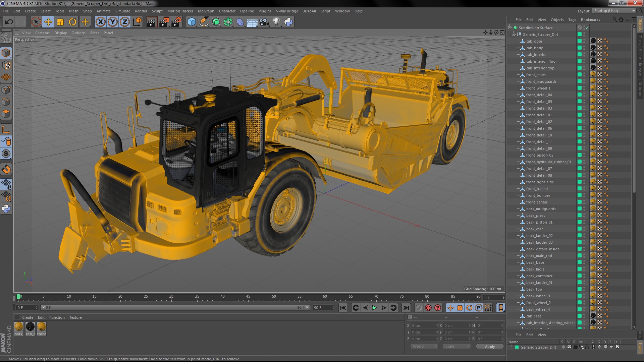Select the cab material swatch

coord(30,326)
